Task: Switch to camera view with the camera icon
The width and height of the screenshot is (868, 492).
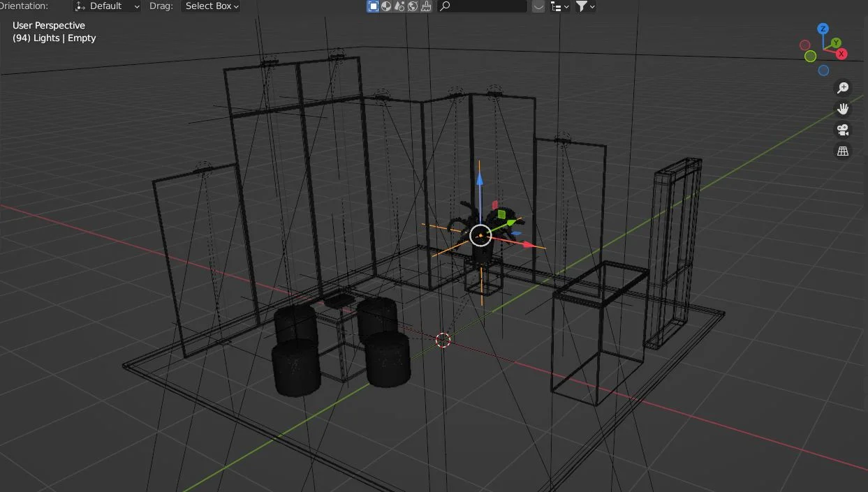Action: (843, 130)
